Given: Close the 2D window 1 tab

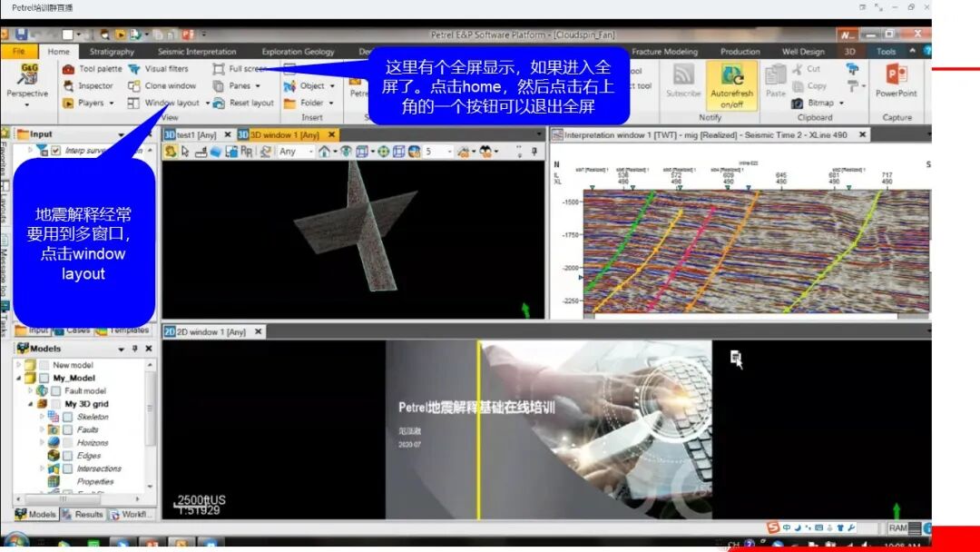Looking at the screenshot, I should coord(258,331).
